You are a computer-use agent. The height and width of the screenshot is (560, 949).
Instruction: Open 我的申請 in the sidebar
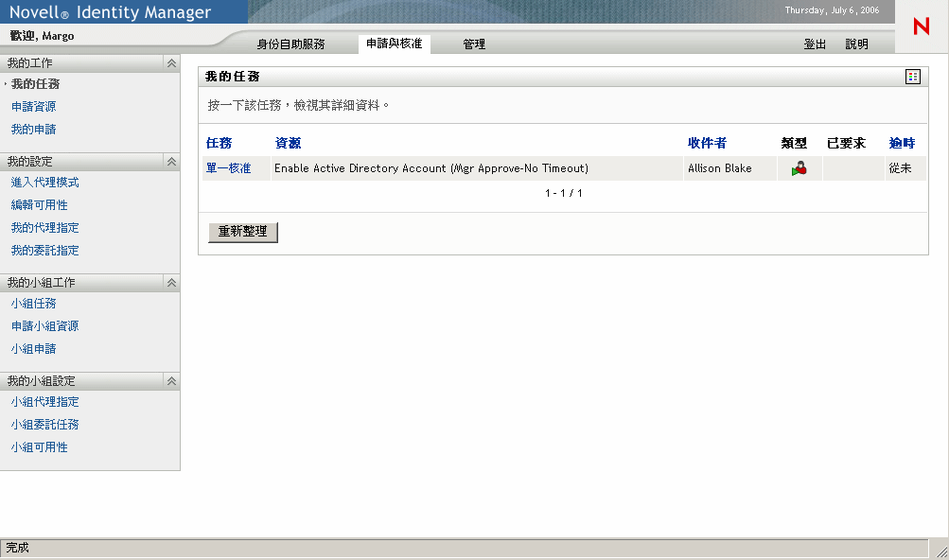(x=33, y=130)
